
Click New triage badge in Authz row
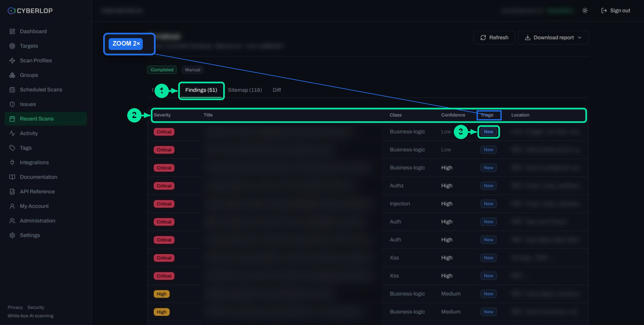tap(488, 186)
